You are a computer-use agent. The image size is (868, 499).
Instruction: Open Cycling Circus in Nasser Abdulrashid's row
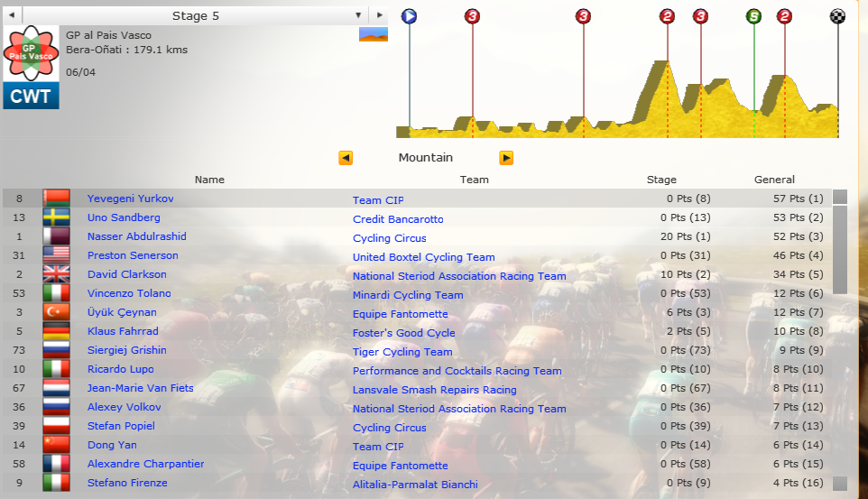(x=390, y=238)
